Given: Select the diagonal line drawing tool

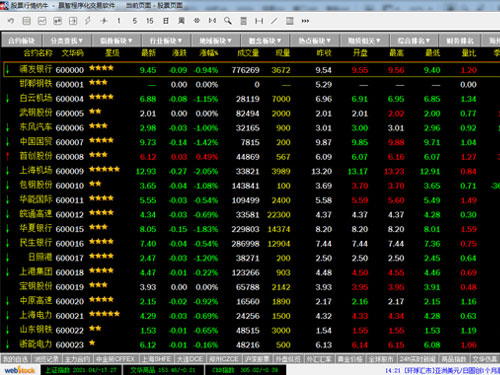Looking at the screenshot, I should pyautogui.click(x=274, y=21).
